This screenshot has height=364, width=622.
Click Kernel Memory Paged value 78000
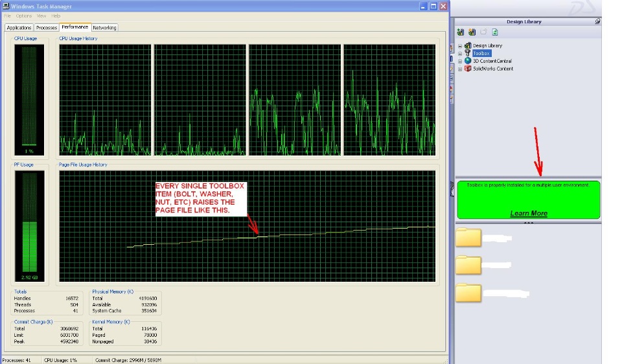click(150, 335)
